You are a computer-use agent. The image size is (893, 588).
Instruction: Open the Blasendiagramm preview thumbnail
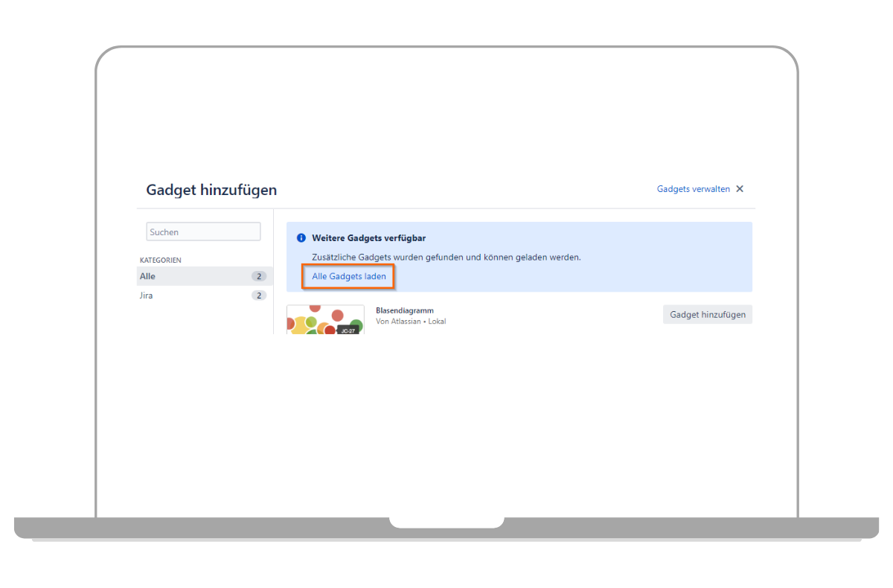(325, 319)
